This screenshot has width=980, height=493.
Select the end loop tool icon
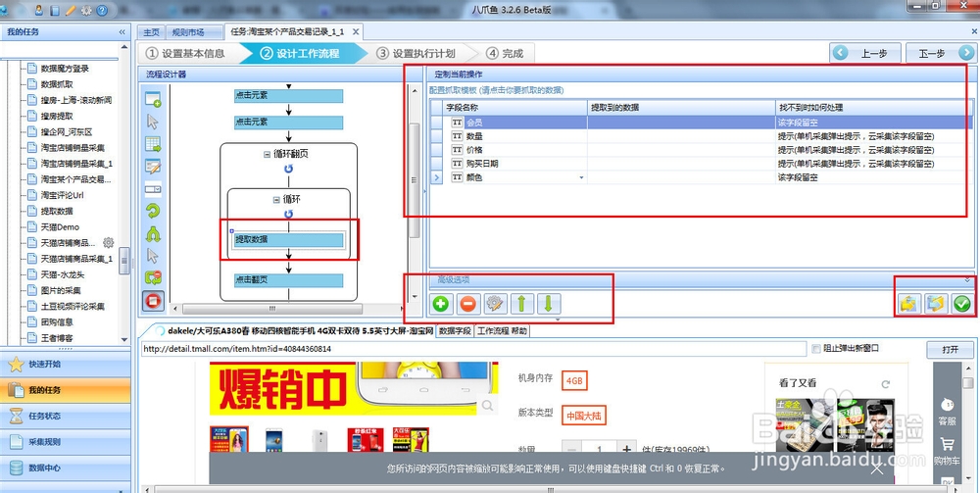153,278
